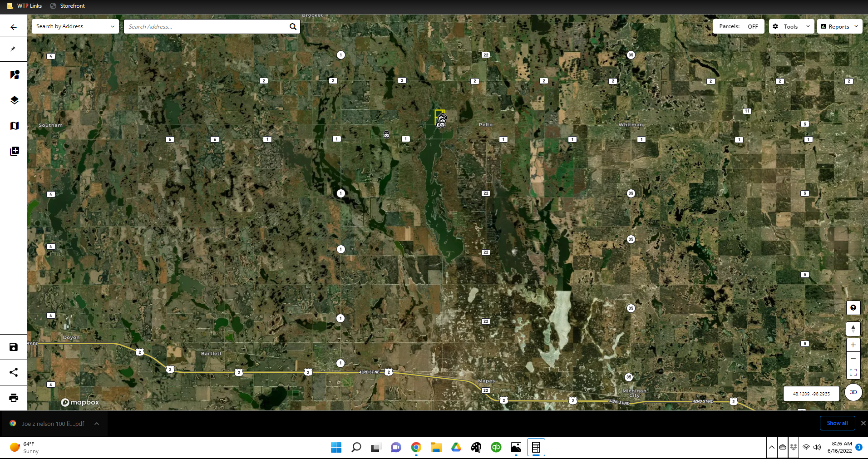Zoom in on the map
Image resolution: width=868 pixels, height=459 pixels.
pyautogui.click(x=853, y=345)
